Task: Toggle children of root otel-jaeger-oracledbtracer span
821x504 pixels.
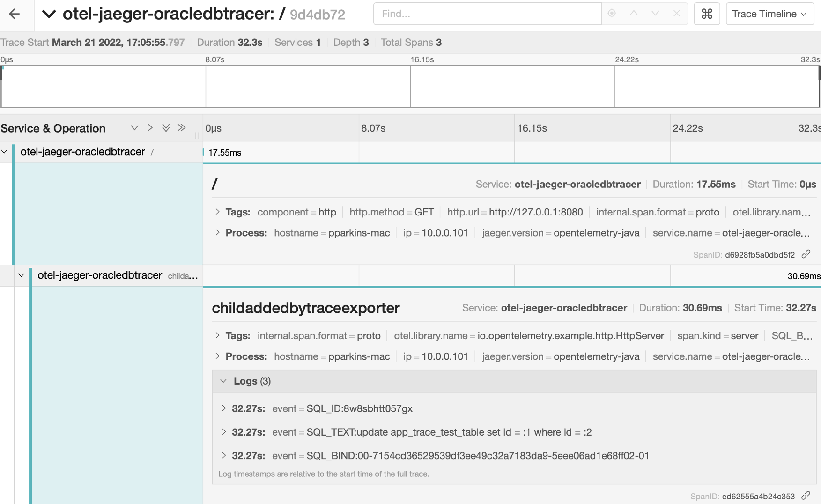Action: click(x=5, y=152)
